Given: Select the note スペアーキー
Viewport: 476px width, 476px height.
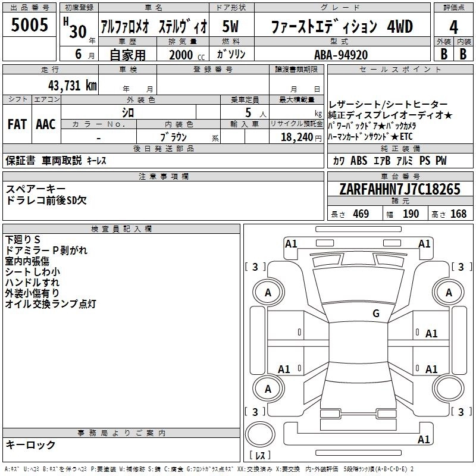Looking at the screenshot, I should coord(36,189).
